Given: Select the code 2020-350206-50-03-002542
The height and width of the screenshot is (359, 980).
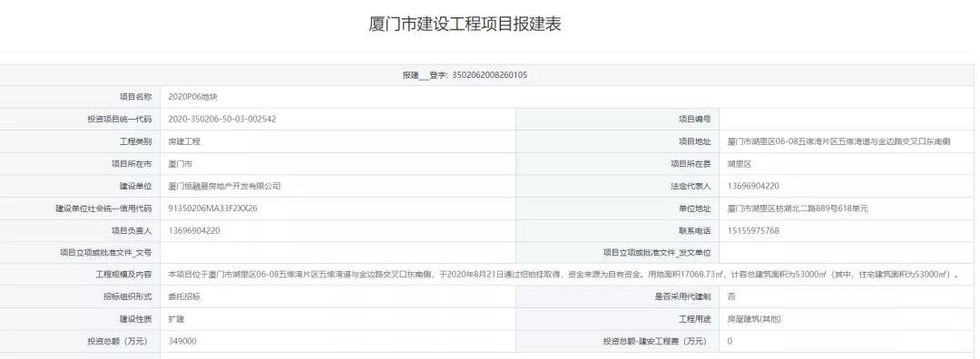Looking at the screenshot, I should coord(222,120).
